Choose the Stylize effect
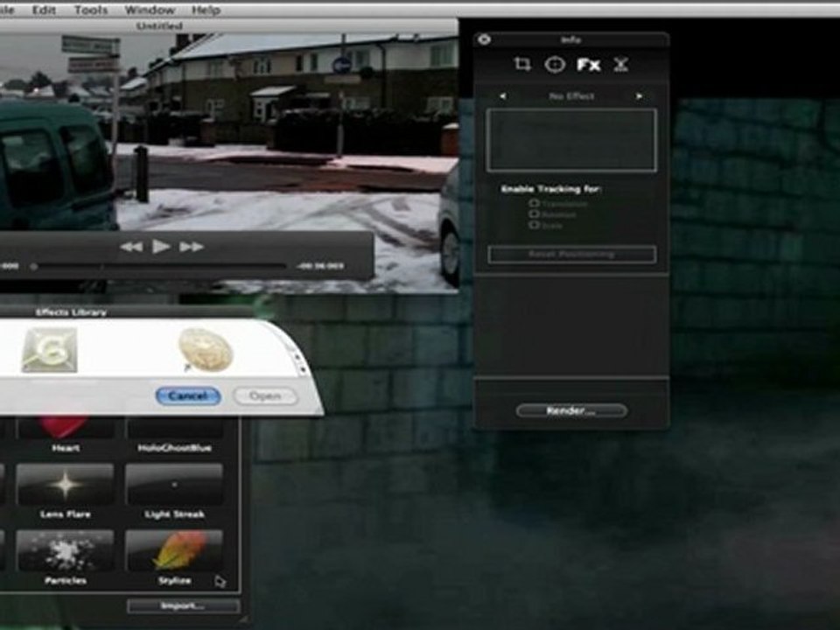This screenshot has width=840, height=630. pos(174,551)
